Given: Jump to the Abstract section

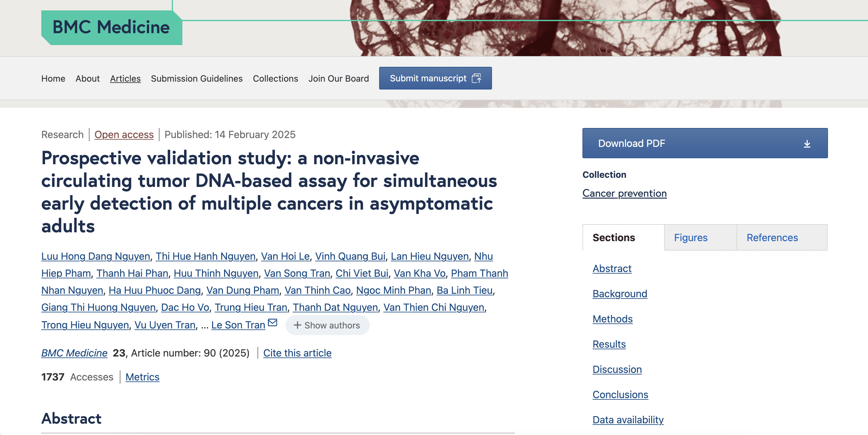Looking at the screenshot, I should [611, 269].
